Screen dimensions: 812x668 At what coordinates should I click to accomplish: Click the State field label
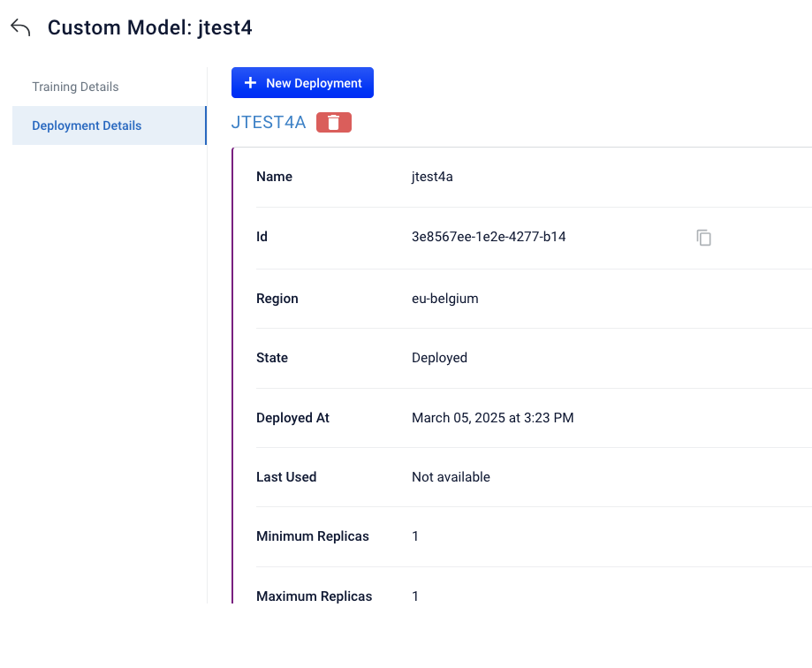click(272, 358)
